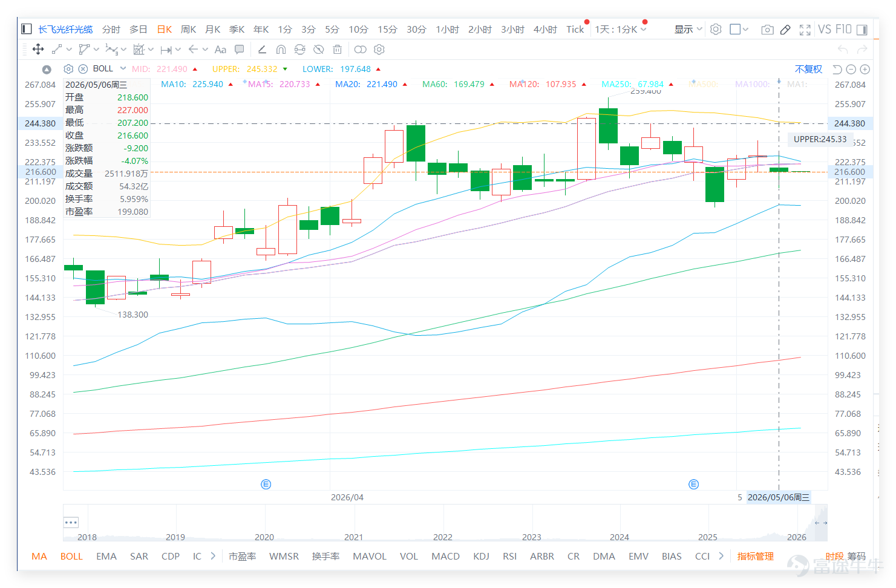Toggle the left sidebar panel
The height and width of the screenshot is (588, 896).
26,28
